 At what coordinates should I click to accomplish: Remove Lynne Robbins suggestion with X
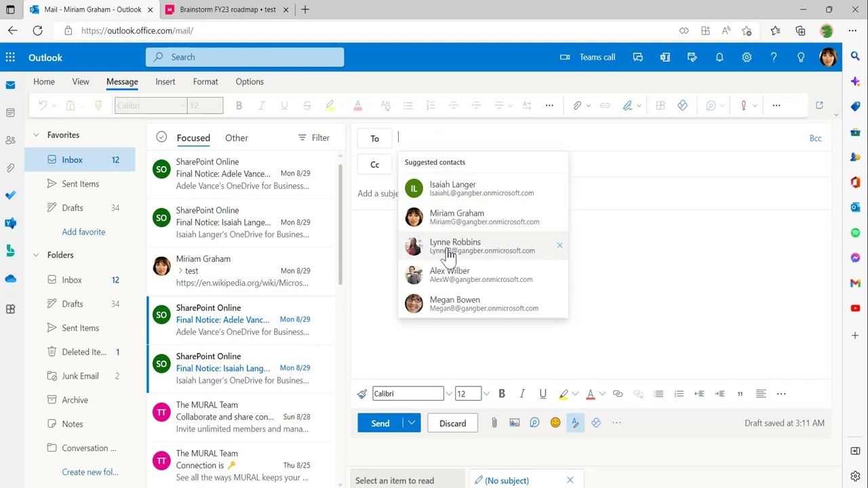click(559, 245)
